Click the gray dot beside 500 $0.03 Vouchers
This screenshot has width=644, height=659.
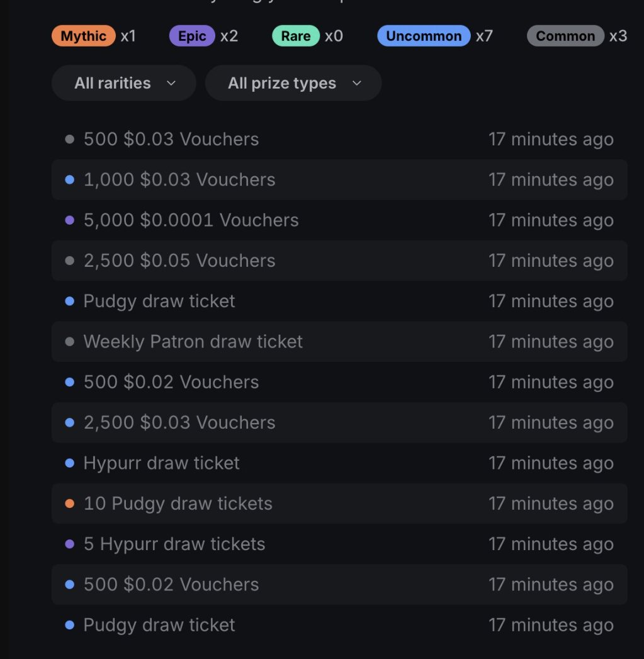tap(70, 139)
